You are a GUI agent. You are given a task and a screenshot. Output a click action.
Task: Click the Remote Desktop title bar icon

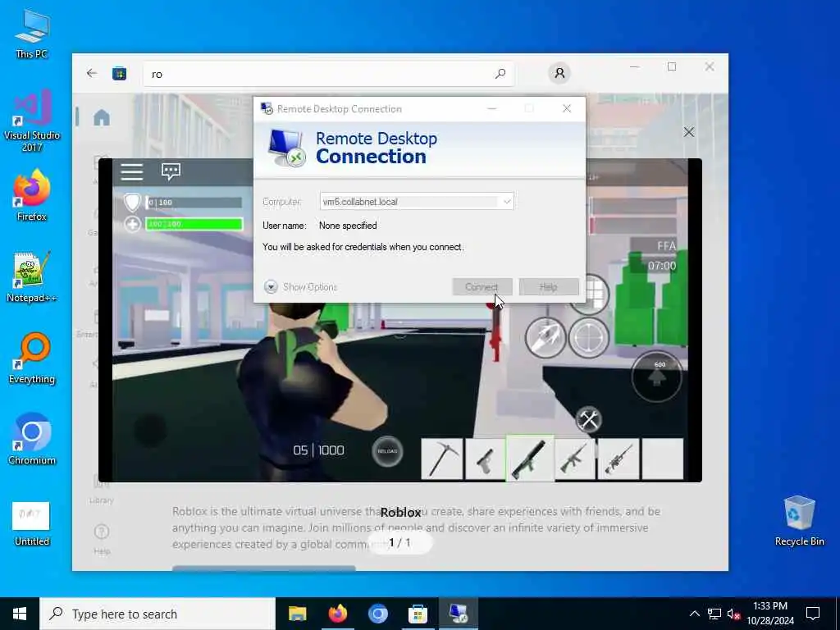267,109
